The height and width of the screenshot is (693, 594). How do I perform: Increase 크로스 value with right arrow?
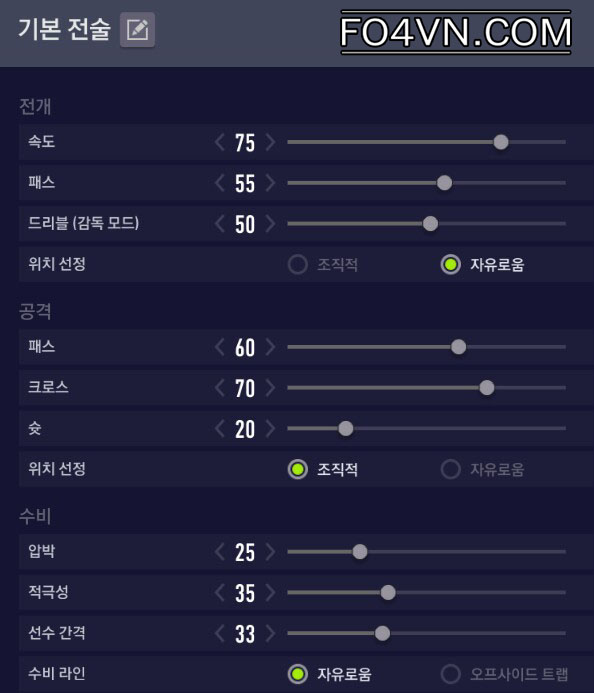(x=270, y=388)
